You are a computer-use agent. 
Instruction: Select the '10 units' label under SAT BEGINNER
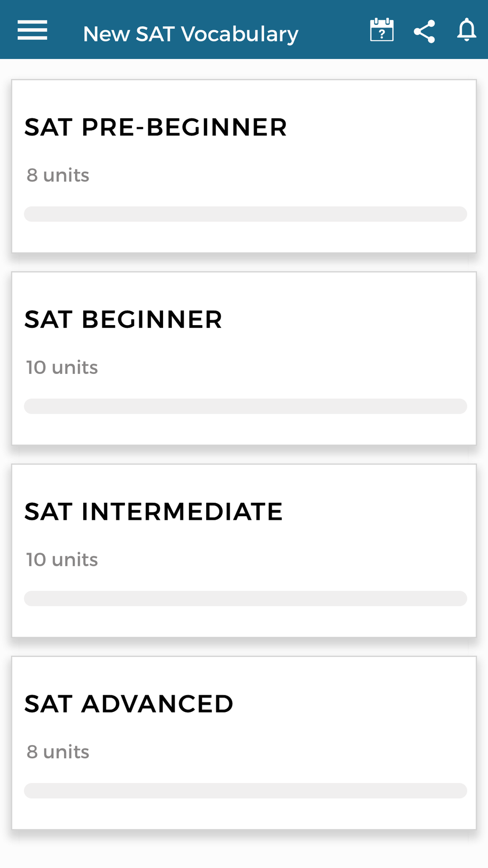[x=62, y=367]
